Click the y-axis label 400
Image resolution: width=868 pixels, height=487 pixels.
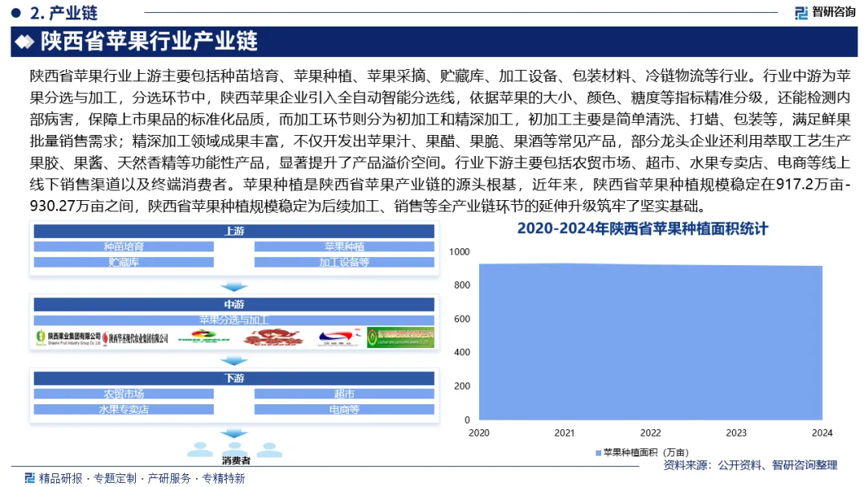462,352
